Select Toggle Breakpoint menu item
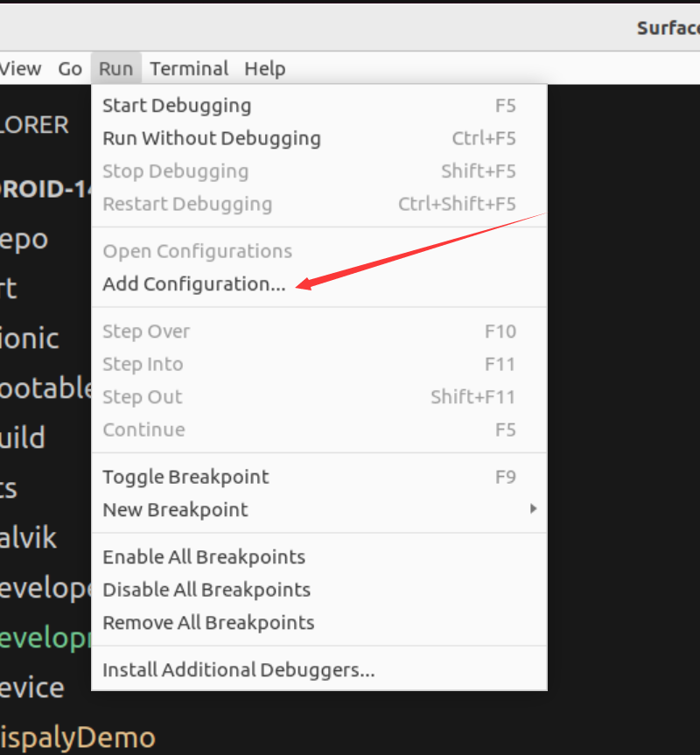700x755 pixels. click(x=185, y=477)
